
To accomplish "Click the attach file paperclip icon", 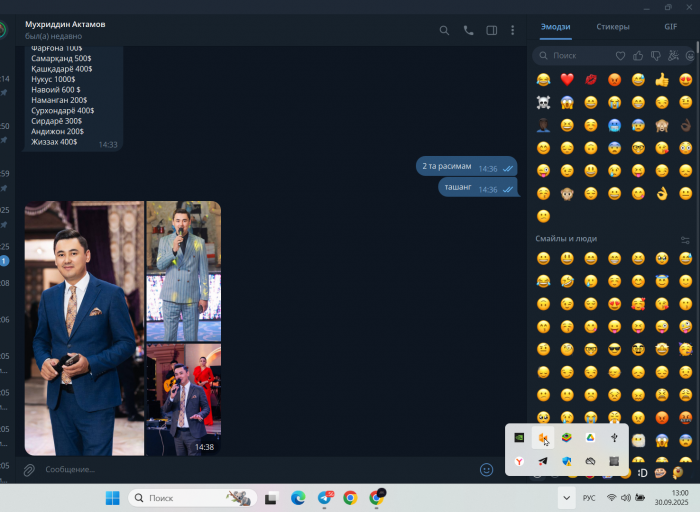I will pos(29,470).
